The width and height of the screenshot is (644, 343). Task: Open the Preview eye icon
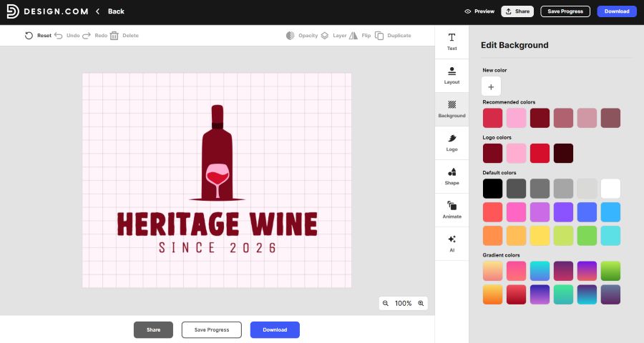coord(467,11)
